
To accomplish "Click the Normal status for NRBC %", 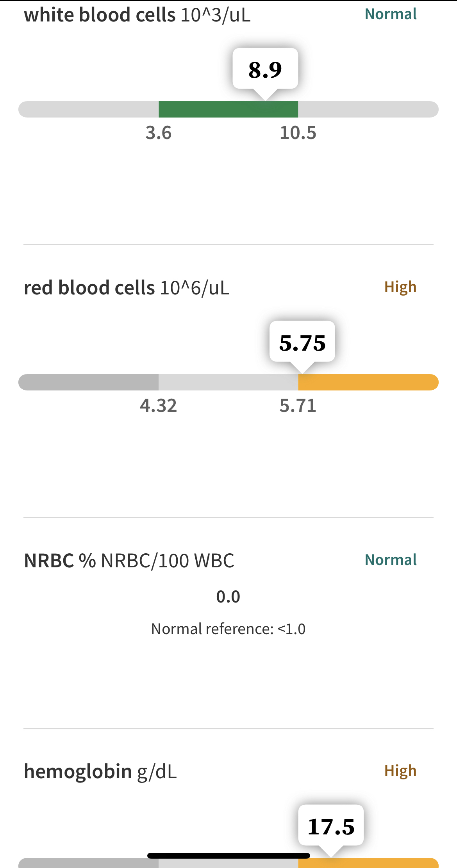I will click(391, 560).
